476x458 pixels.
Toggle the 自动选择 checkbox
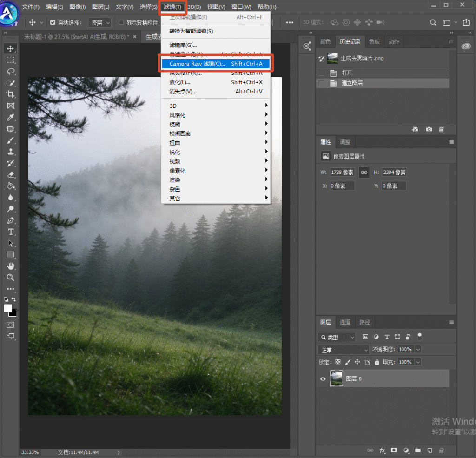[53, 22]
